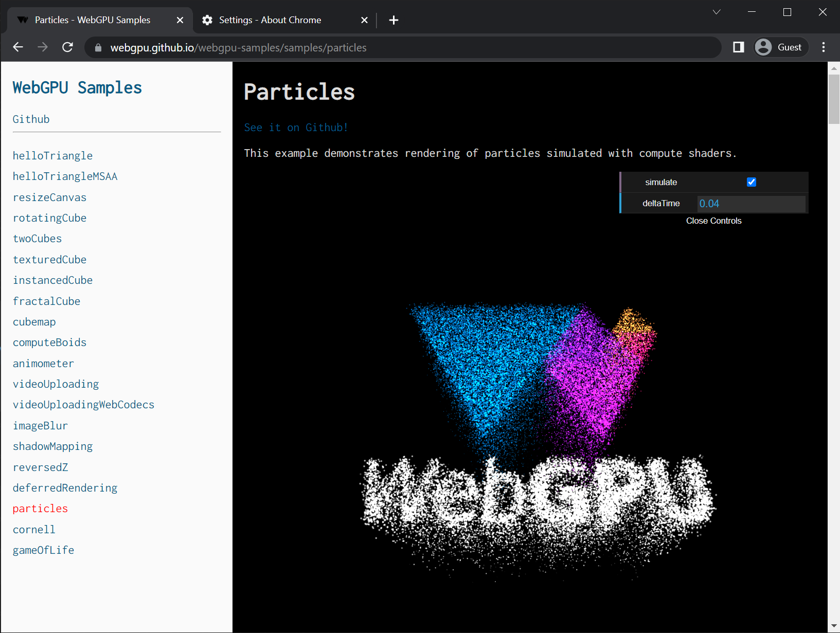Open the texturedCube sample

(50, 260)
